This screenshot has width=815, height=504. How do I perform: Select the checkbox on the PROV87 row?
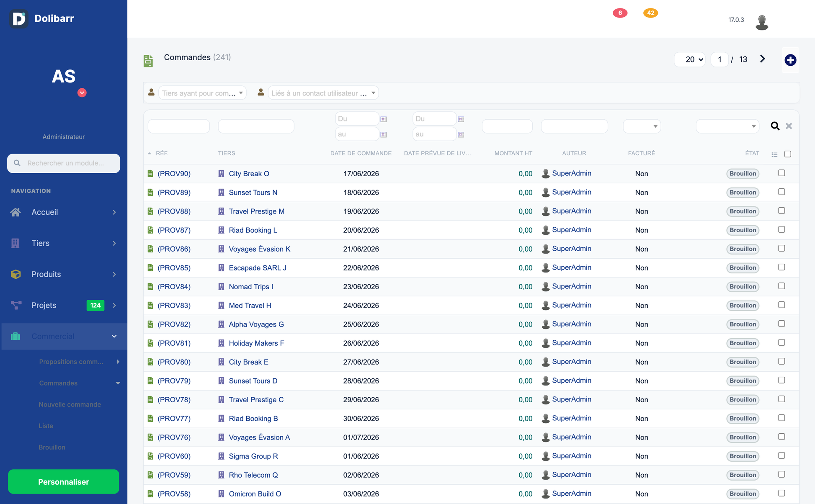[x=781, y=229]
